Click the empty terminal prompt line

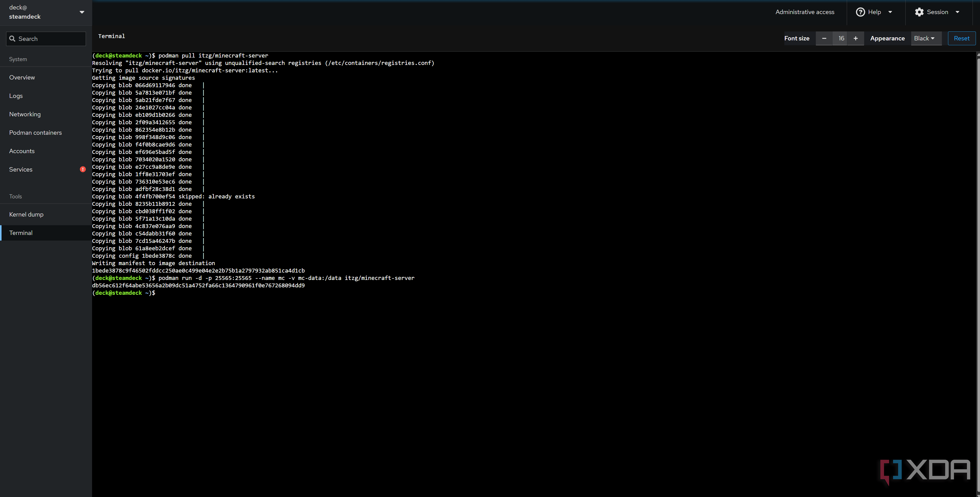tap(124, 293)
